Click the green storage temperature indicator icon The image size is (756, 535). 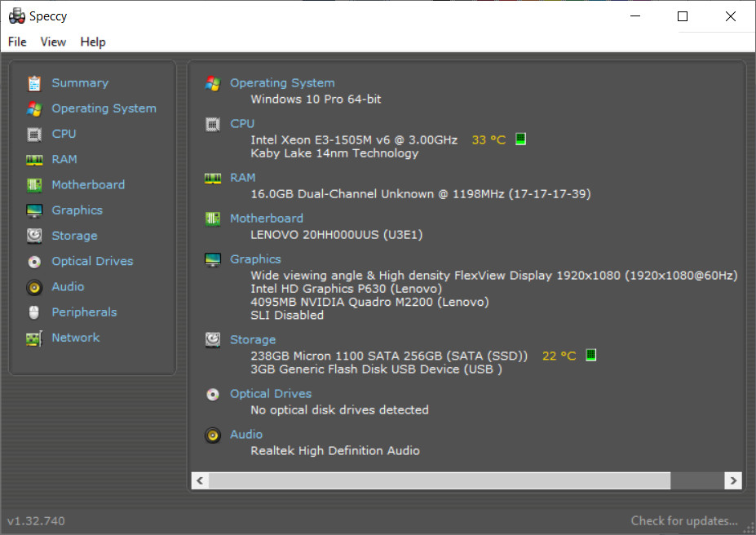(x=591, y=356)
